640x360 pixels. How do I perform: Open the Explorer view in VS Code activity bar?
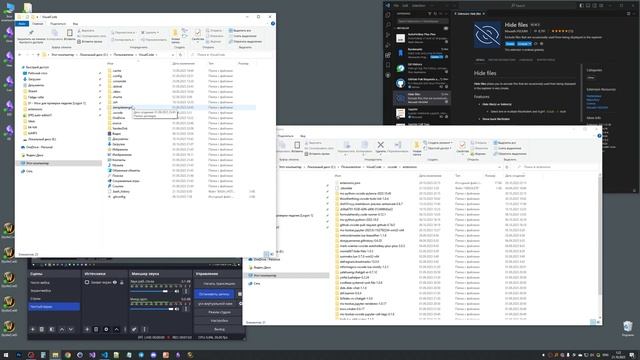tap(388, 15)
